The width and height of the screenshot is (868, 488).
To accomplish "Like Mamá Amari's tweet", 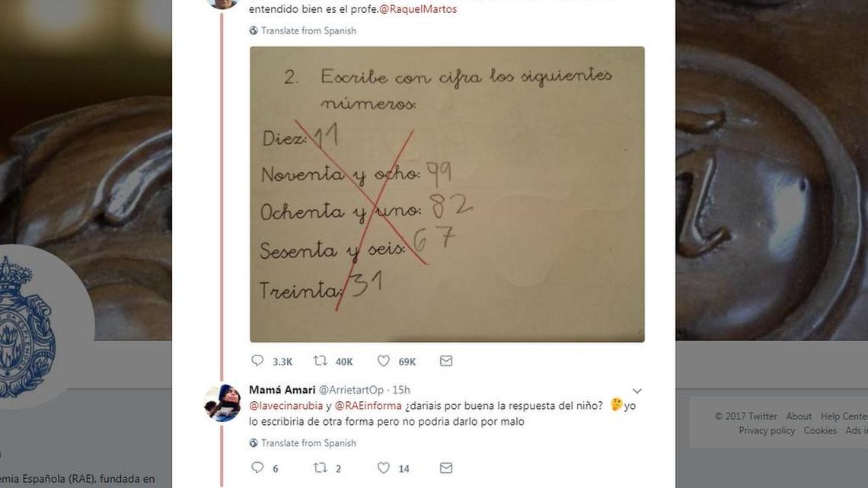I will tap(384, 468).
